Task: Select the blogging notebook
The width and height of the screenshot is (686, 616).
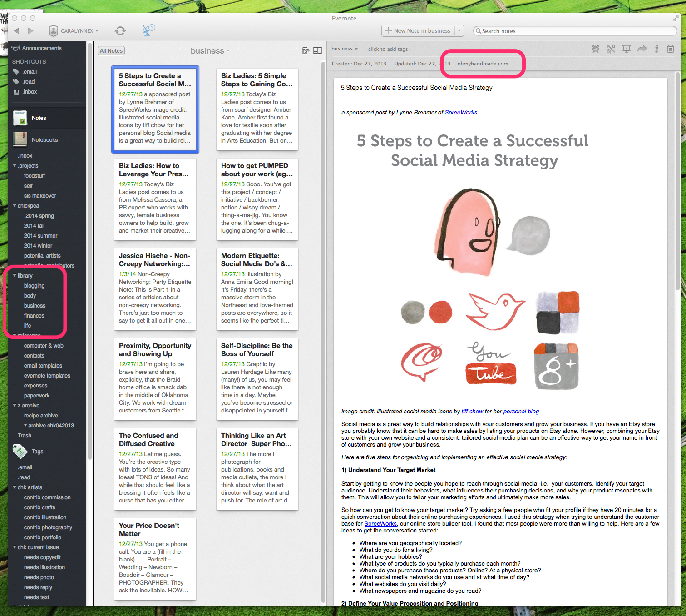Action: (34, 286)
